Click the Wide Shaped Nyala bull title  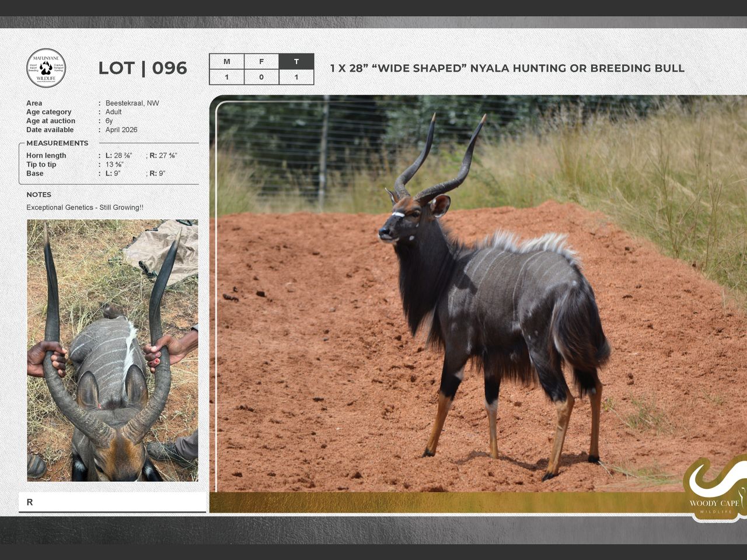point(507,68)
